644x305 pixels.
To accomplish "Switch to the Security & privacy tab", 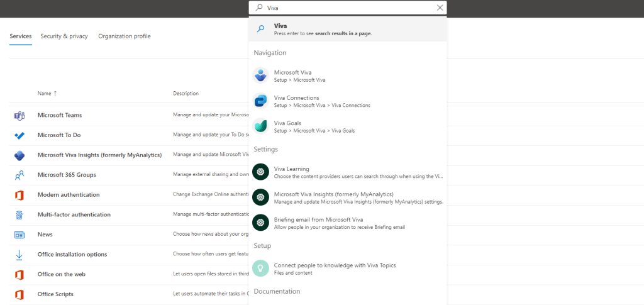I will point(64,36).
